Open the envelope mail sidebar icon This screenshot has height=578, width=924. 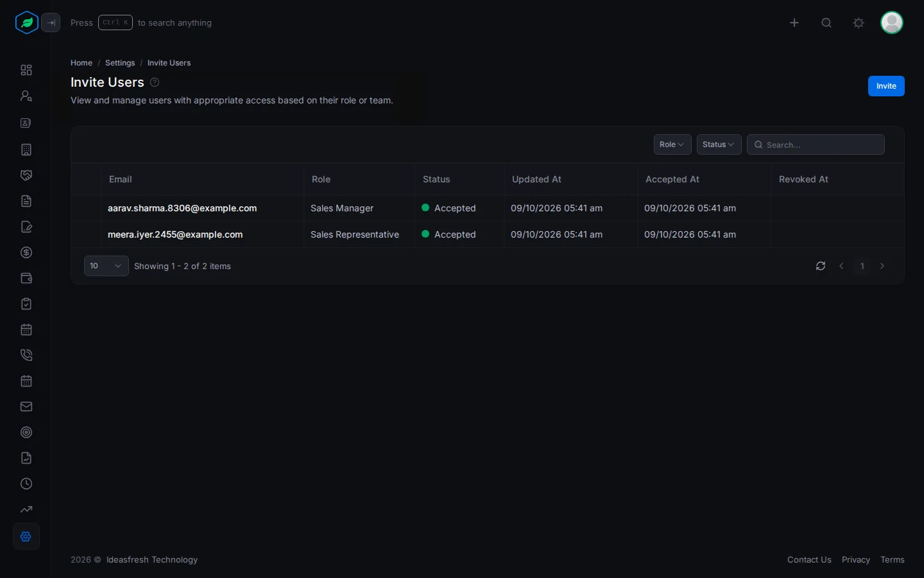pos(26,407)
